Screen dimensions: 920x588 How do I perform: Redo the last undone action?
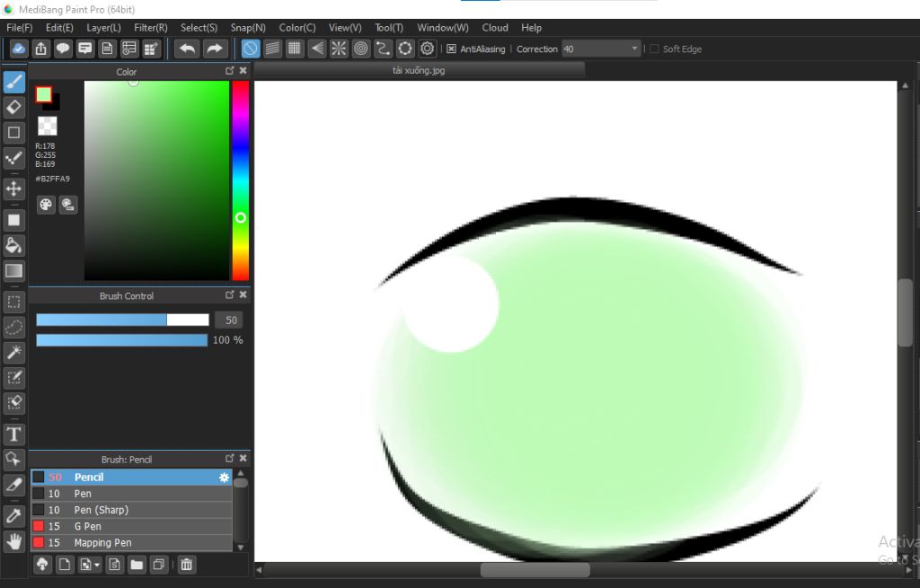(x=215, y=48)
